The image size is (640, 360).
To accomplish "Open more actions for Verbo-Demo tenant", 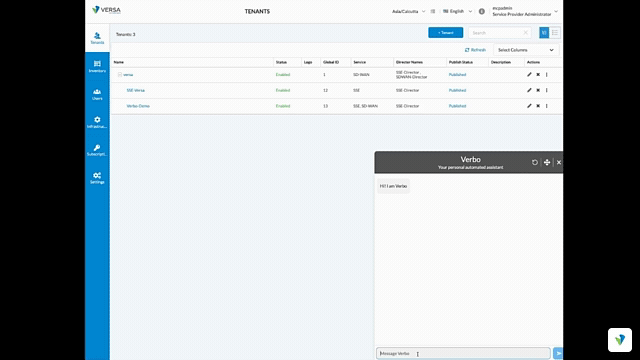I will [547, 106].
